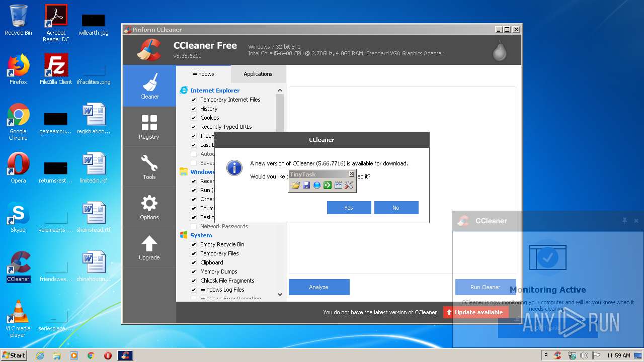Show hidden tray icons arrow
644x362 pixels.
tap(546, 355)
